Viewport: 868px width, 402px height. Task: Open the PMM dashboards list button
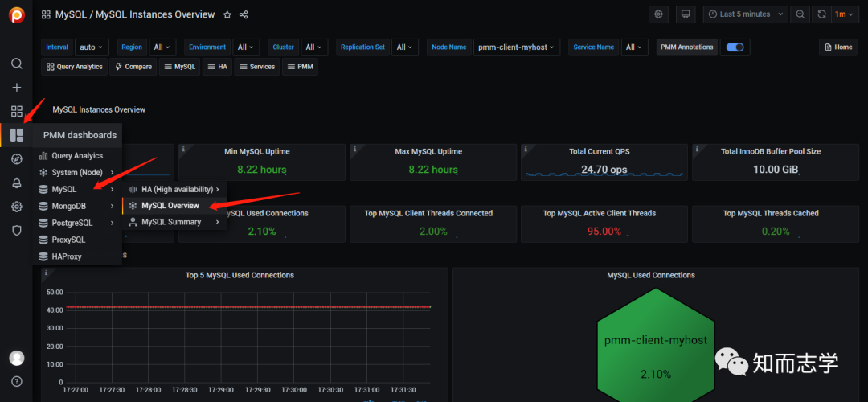(300, 67)
